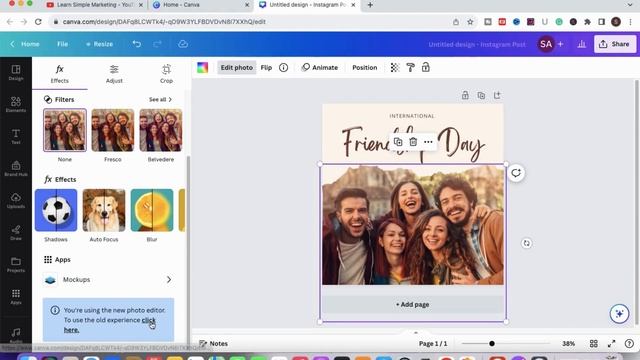The width and height of the screenshot is (640, 360).
Task: Click the Position button
Action: point(364,68)
